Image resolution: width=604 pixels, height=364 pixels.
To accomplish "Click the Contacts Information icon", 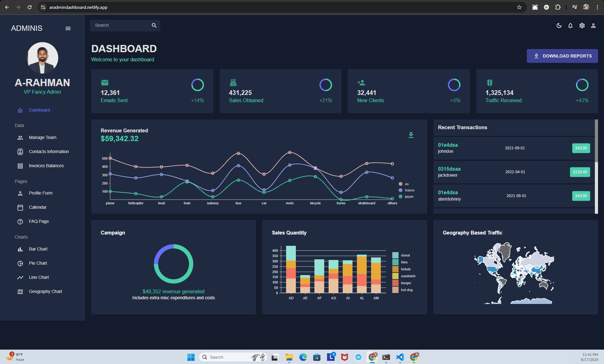I will click(x=20, y=152).
